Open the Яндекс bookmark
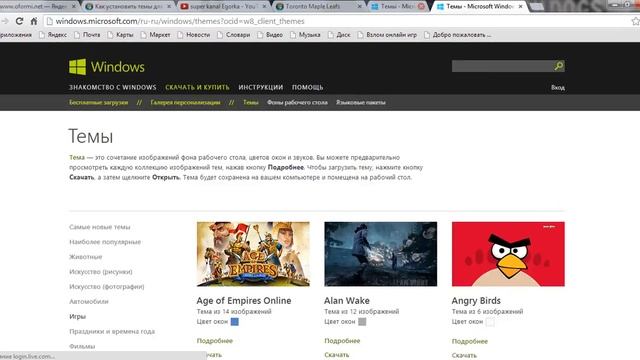 pos(53,35)
